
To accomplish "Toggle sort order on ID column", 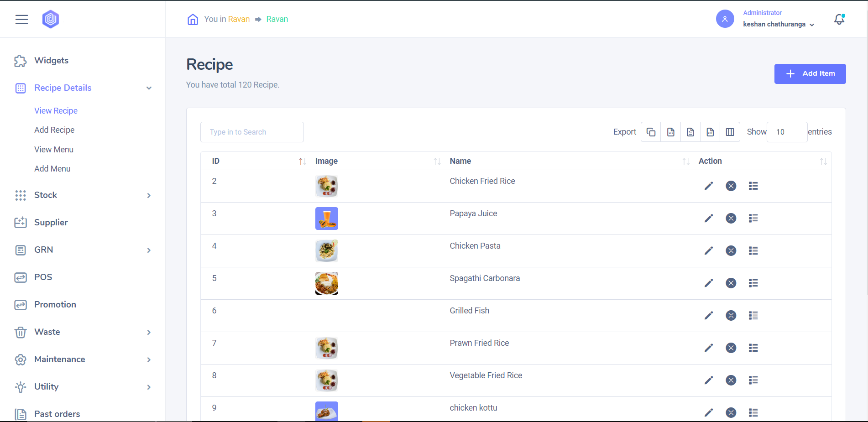I will pyautogui.click(x=302, y=161).
